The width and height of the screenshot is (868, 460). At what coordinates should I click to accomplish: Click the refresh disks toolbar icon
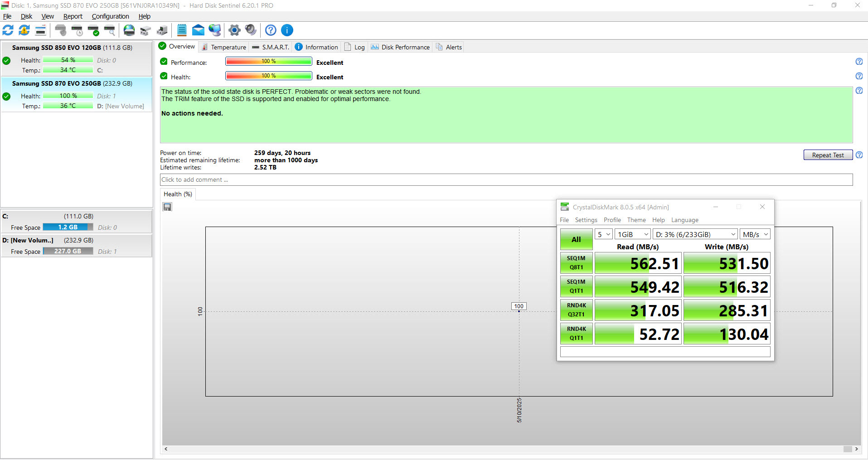pyautogui.click(x=8, y=30)
